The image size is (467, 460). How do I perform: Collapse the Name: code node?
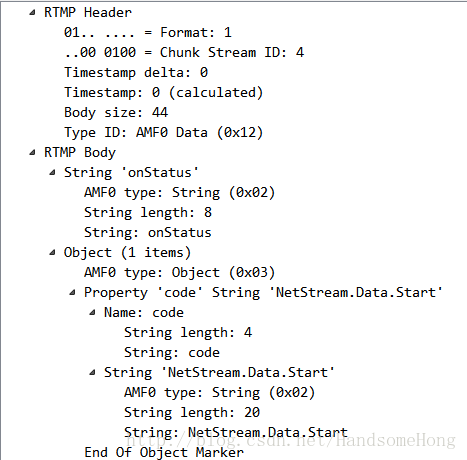coord(92,313)
